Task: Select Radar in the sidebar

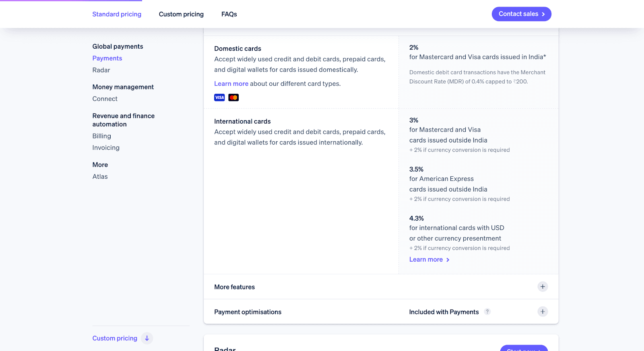Action: point(101,70)
